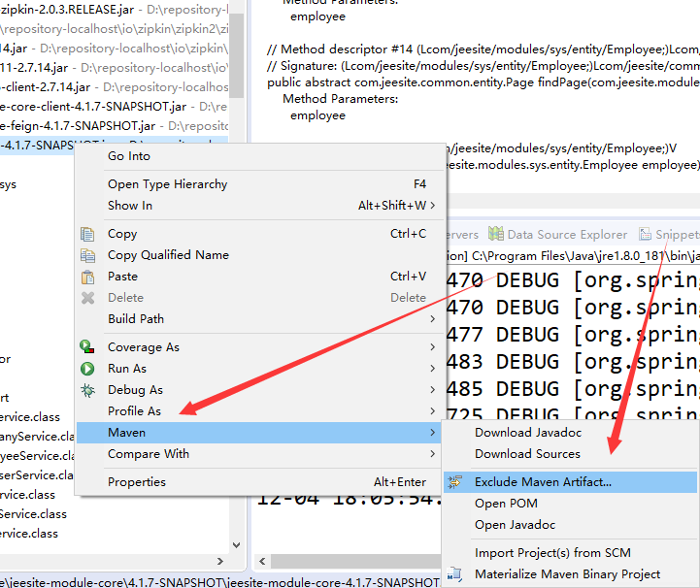The height and width of the screenshot is (588, 700).
Task: Expand the Run As submenu arrow
Action: [x=433, y=369]
